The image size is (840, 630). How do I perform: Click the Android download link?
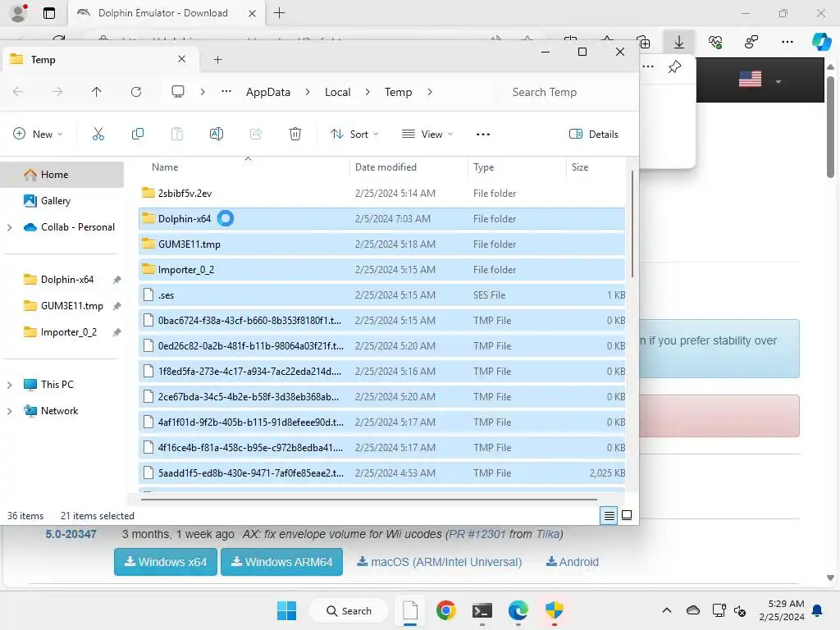(x=572, y=562)
